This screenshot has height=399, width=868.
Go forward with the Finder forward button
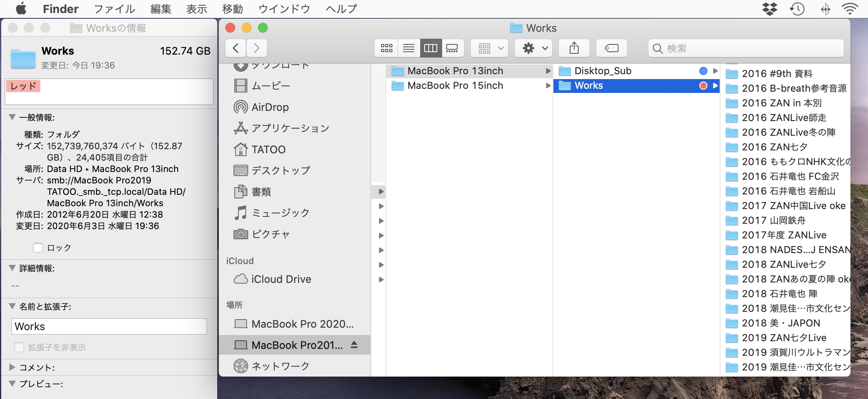[x=257, y=48]
